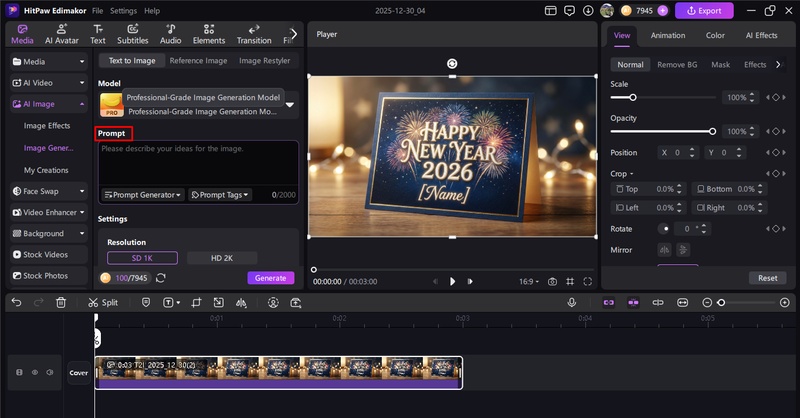This screenshot has height=418, width=800.
Task: Open the Prompt Tags dropdown
Action: (x=220, y=195)
